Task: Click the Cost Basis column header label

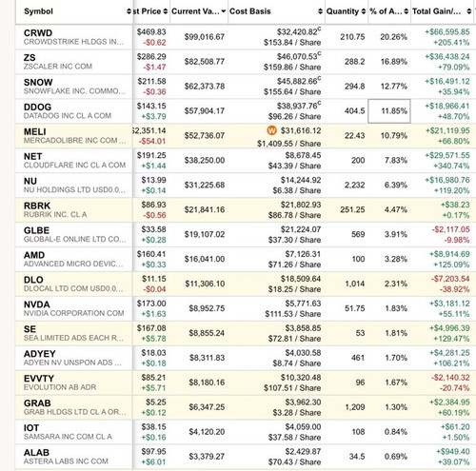Action: tap(250, 11)
